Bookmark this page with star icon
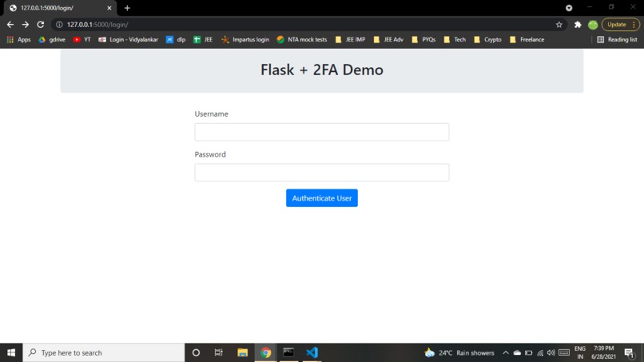 pyautogui.click(x=559, y=25)
